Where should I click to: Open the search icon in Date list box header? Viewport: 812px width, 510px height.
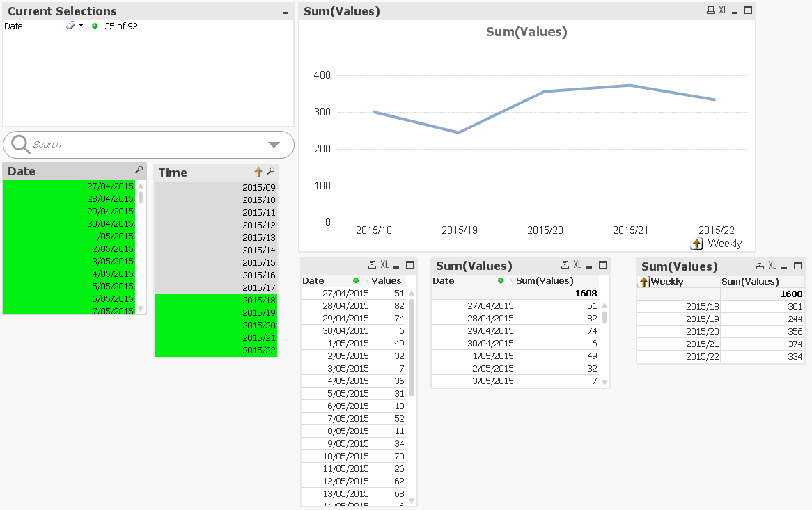pos(139,170)
